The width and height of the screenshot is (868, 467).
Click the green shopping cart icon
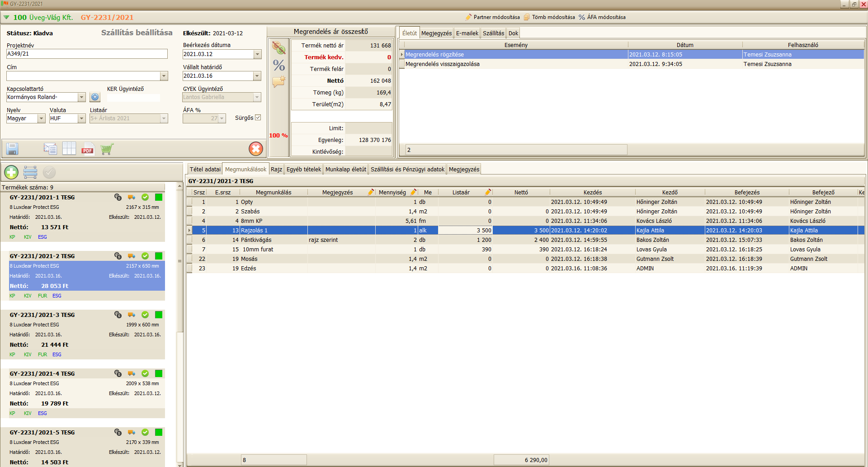point(107,149)
